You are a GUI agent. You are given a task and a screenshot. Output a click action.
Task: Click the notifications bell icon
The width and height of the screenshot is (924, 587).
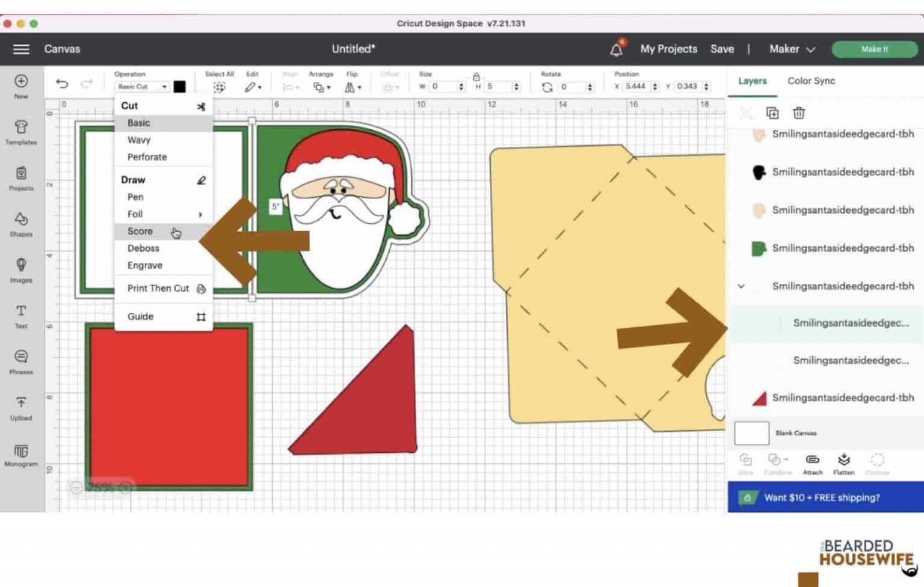coord(615,49)
